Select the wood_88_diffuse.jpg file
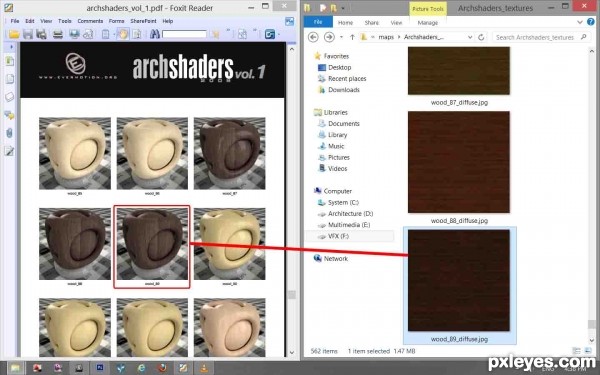The width and height of the screenshot is (600, 375). click(459, 167)
